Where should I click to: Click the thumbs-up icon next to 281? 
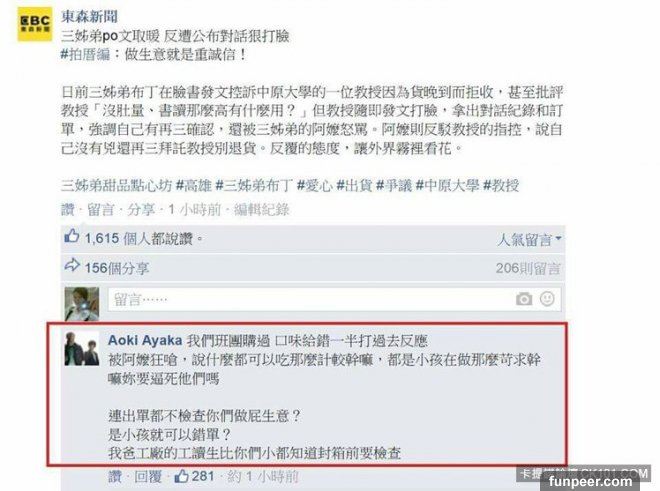(181, 476)
